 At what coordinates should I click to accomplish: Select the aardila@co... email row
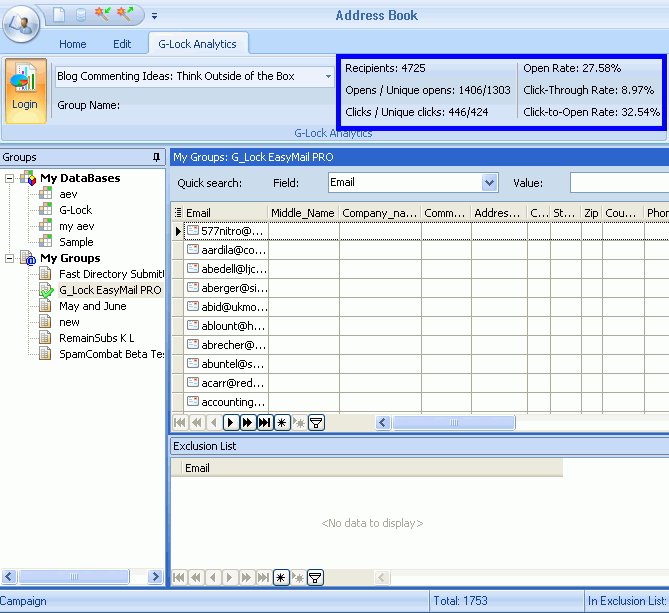(227, 250)
